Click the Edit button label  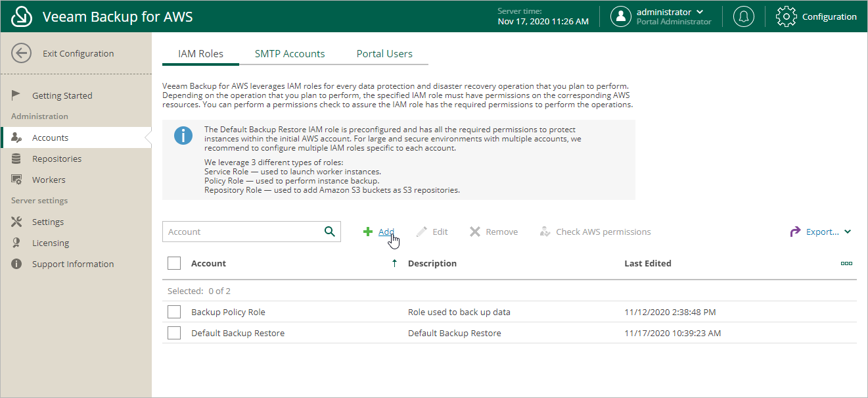coord(440,232)
